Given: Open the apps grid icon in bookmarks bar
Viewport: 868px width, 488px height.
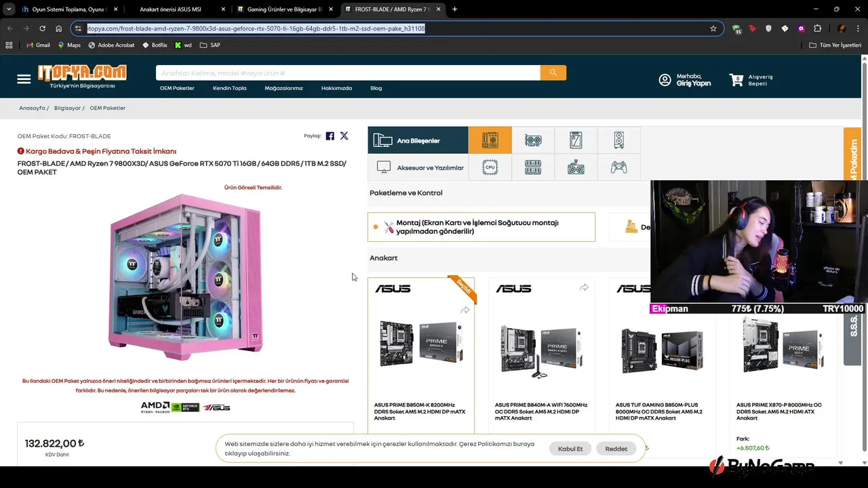Looking at the screenshot, I should [9, 45].
